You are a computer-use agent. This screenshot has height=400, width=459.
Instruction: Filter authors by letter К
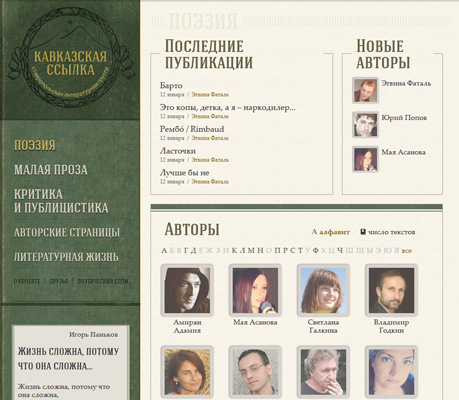(x=234, y=251)
